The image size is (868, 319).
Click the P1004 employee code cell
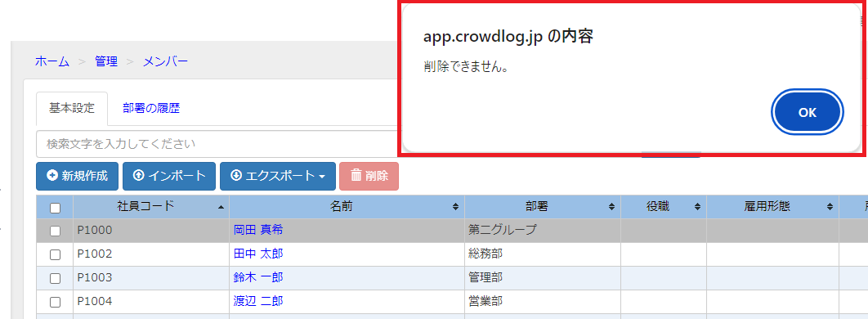click(151, 302)
